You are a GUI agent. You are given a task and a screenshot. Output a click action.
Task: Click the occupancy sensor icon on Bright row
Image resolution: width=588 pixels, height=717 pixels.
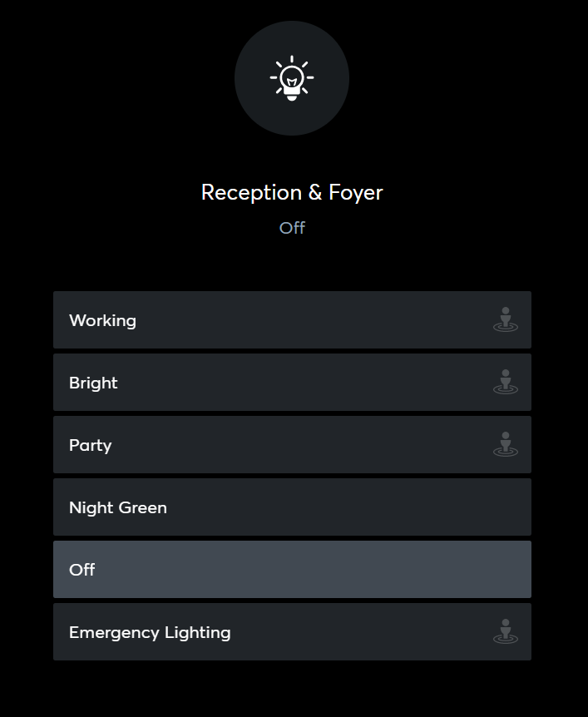[505, 383]
